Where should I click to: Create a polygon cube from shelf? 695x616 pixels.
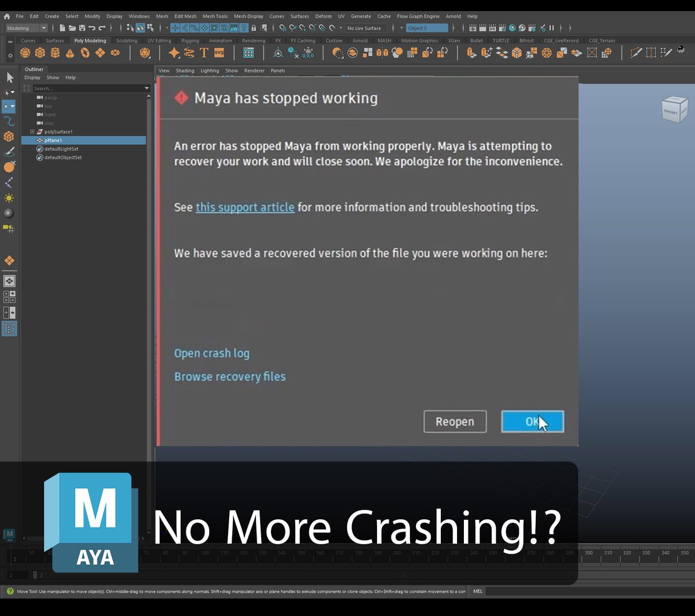pos(40,53)
